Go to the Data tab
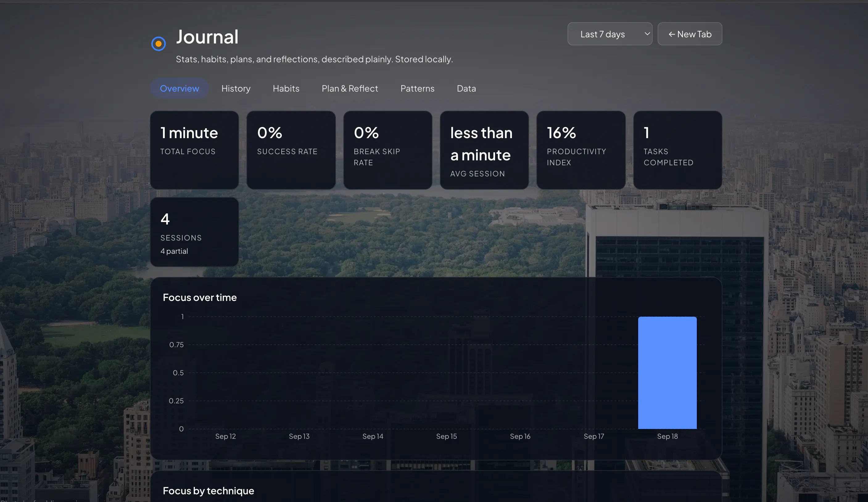The width and height of the screenshot is (868, 502). 466,88
